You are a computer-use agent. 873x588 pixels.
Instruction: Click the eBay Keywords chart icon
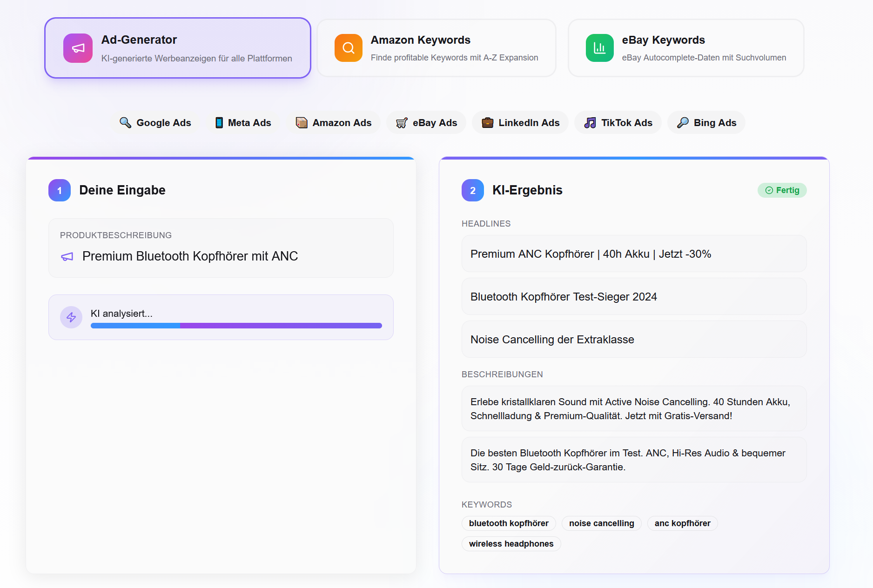(x=600, y=48)
